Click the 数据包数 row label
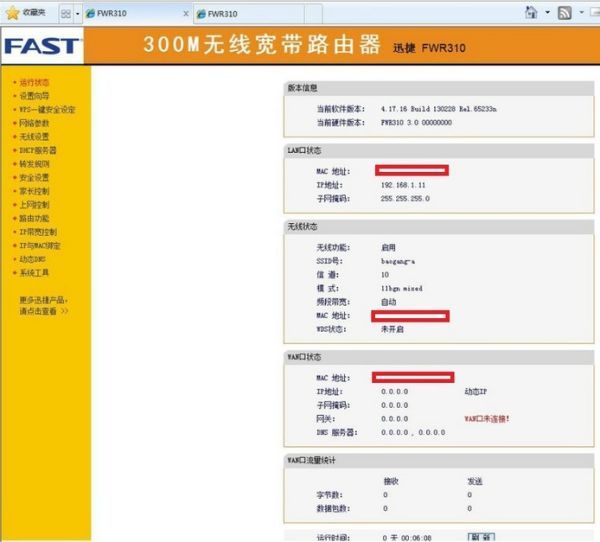This screenshot has width=600, height=542. [333, 509]
